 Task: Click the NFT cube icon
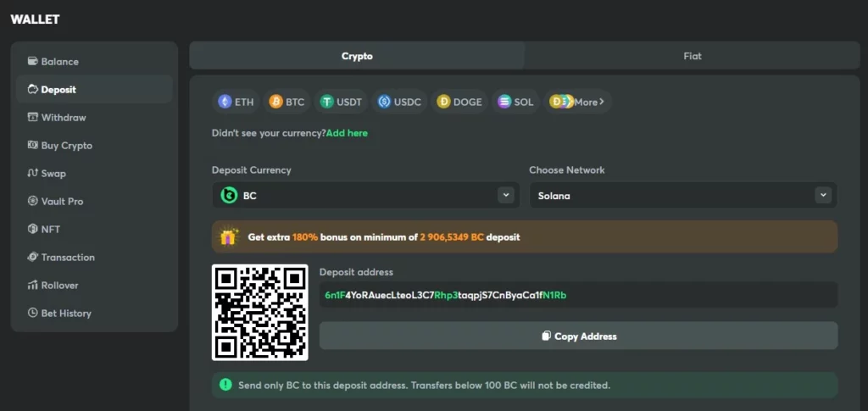pos(33,229)
